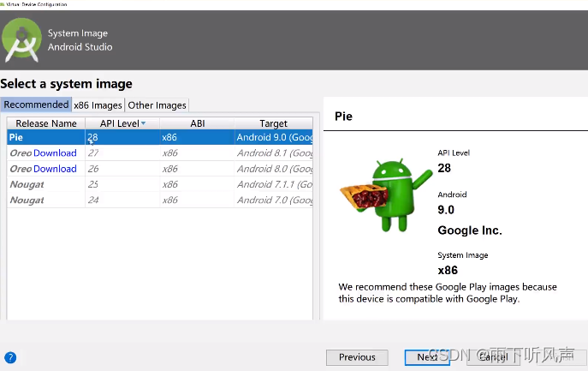This screenshot has height=371, width=588.
Task: Click the Pie heading in details panel
Action: [x=343, y=117]
